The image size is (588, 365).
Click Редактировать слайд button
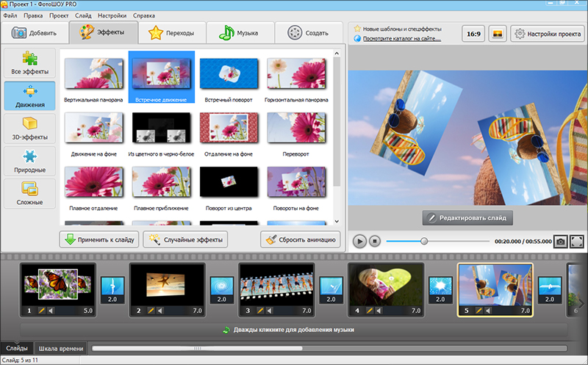click(x=467, y=217)
